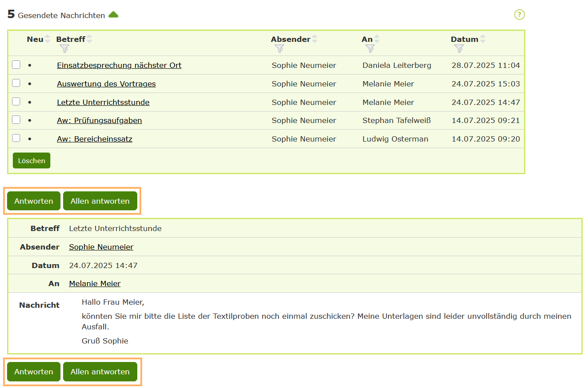Open the Absender column filter funnel

279,48
